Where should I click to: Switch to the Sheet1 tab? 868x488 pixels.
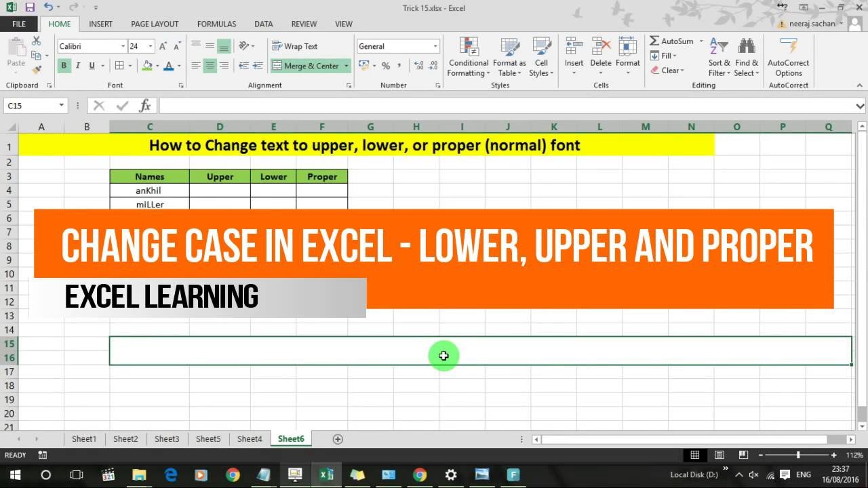coord(84,439)
